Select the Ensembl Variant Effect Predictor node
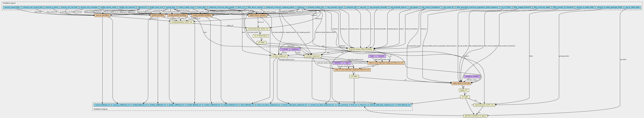This screenshot has height=118, width=644. (360, 49)
